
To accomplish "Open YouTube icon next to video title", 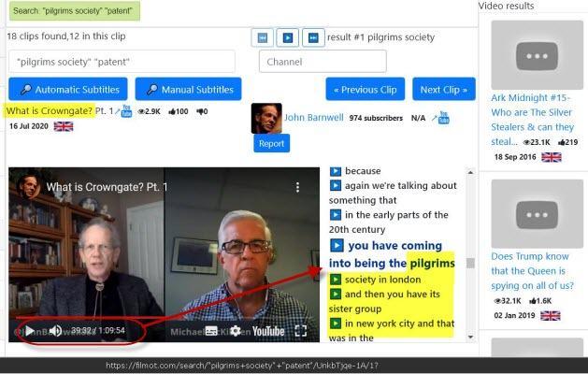I will tap(126, 111).
